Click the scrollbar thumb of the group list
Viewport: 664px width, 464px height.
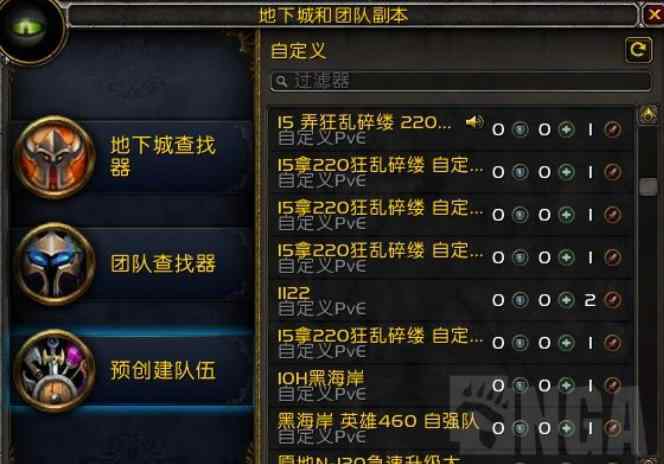pos(648,187)
